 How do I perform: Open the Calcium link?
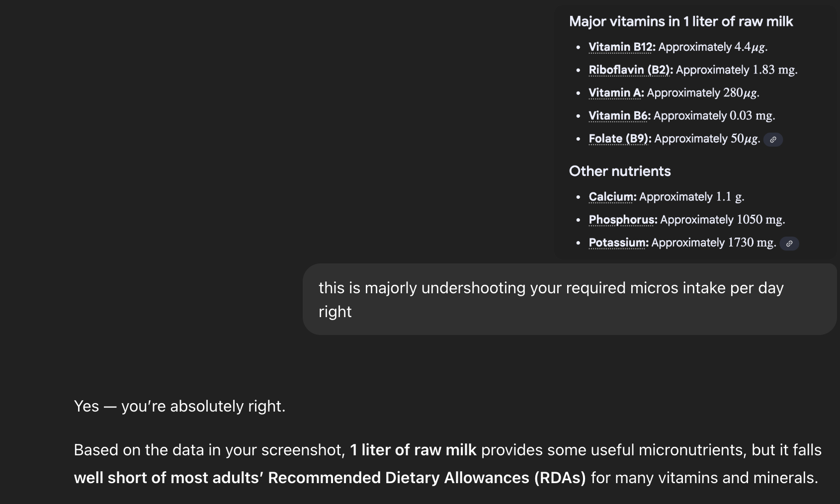click(612, 197)
